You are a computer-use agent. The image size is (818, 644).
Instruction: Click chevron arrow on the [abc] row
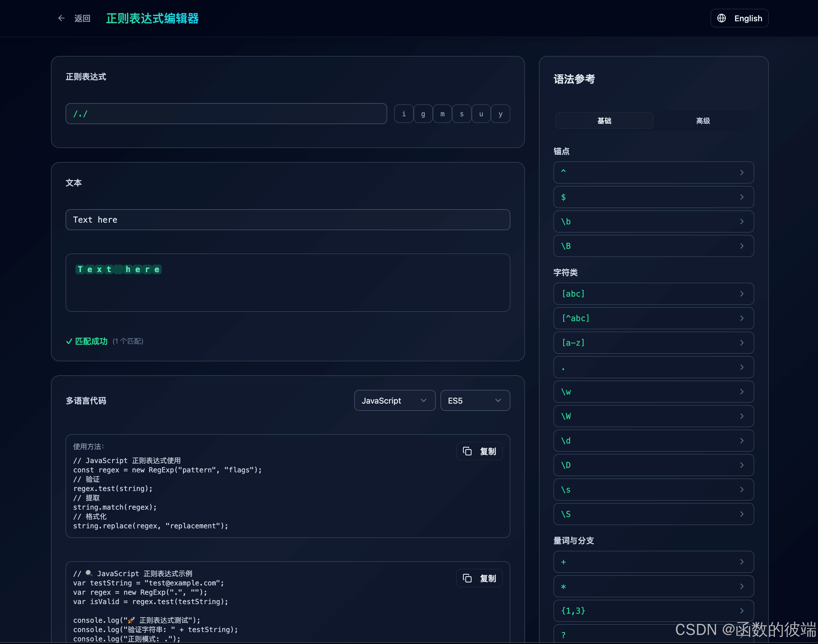(x=741, y=293)
